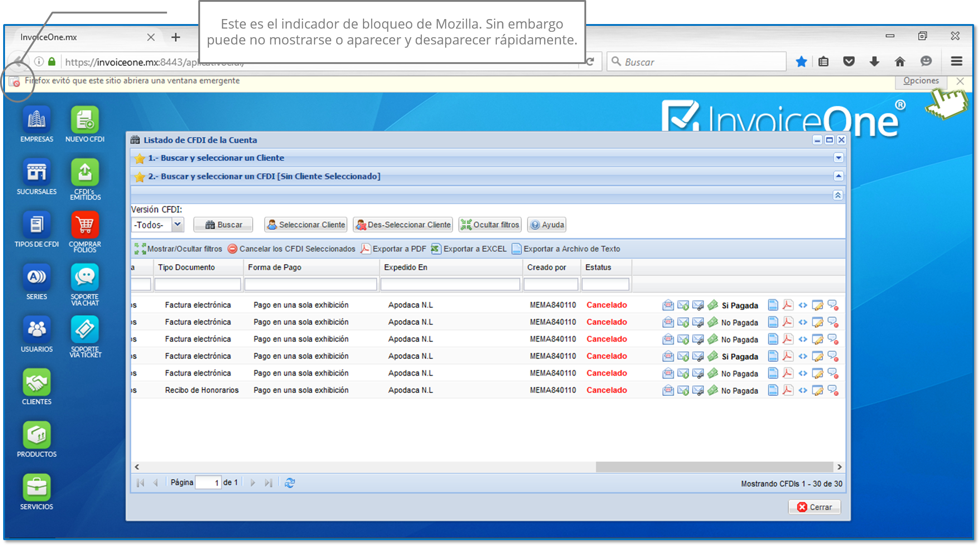This screenshot has width=980, height=546.
Task: Click the Buscar button
Action: tap(223, 225)
